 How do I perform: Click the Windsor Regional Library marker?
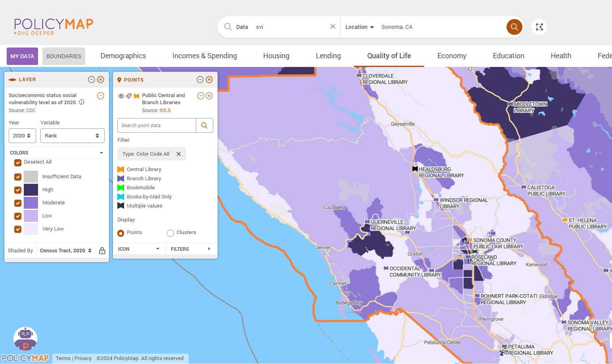436,200
